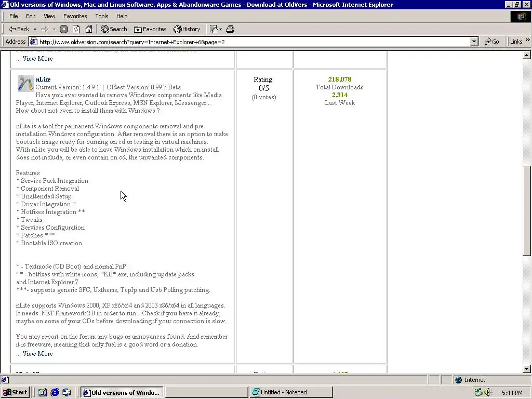
Task: Click the * Bootable ISO creation feature line
Action: click(x=49, y=243)
